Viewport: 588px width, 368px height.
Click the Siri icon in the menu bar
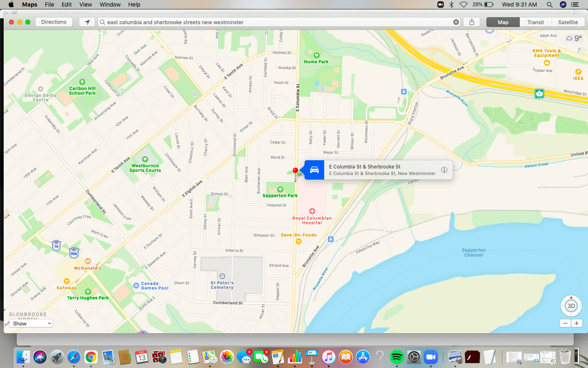click(x=563, y=4)
